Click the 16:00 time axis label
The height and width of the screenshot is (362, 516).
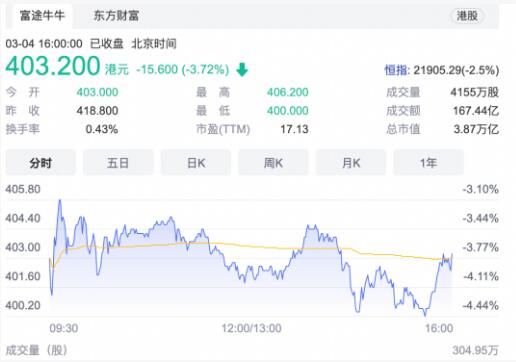[x=439, y=328]
